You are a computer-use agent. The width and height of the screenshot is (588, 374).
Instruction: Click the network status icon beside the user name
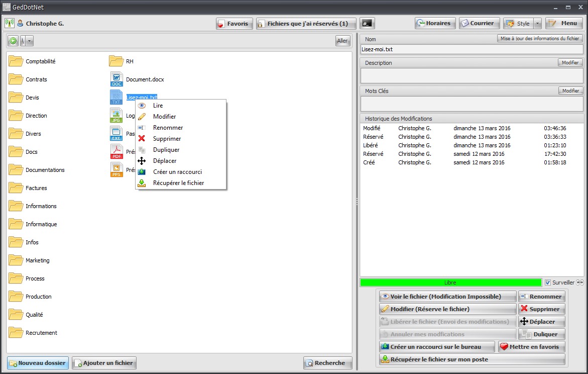click(x=10, y=23)
